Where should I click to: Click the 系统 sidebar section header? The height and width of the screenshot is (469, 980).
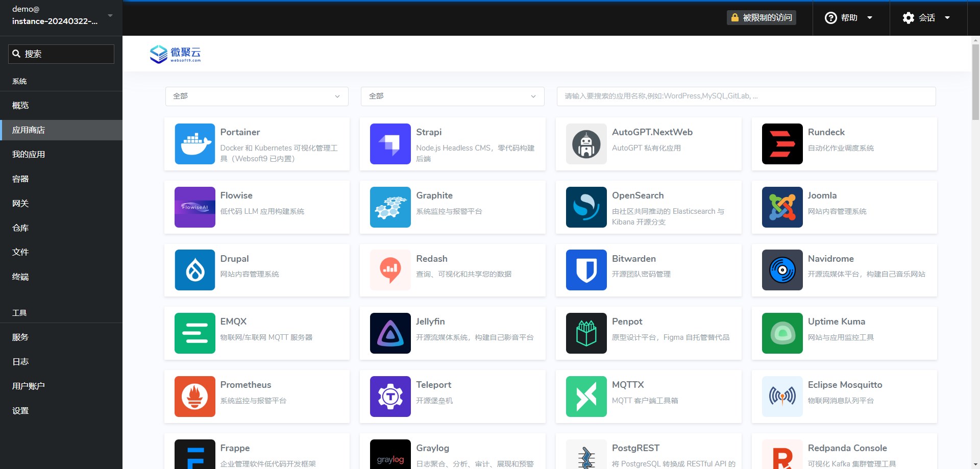coord(19,81)
